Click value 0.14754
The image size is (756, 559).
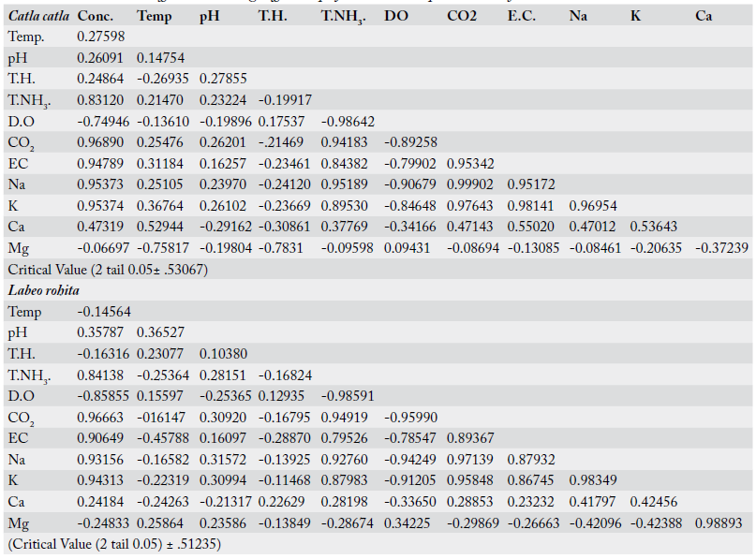click(x=160, y=58)
